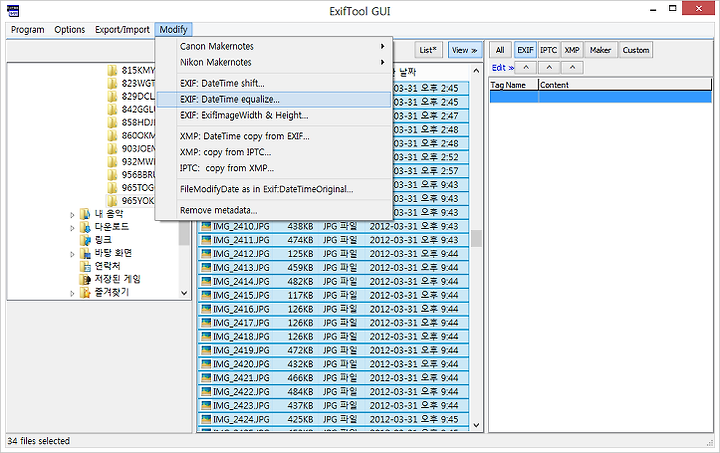Open the Options menu
The image size is (720, 453).
coord(69,30)
